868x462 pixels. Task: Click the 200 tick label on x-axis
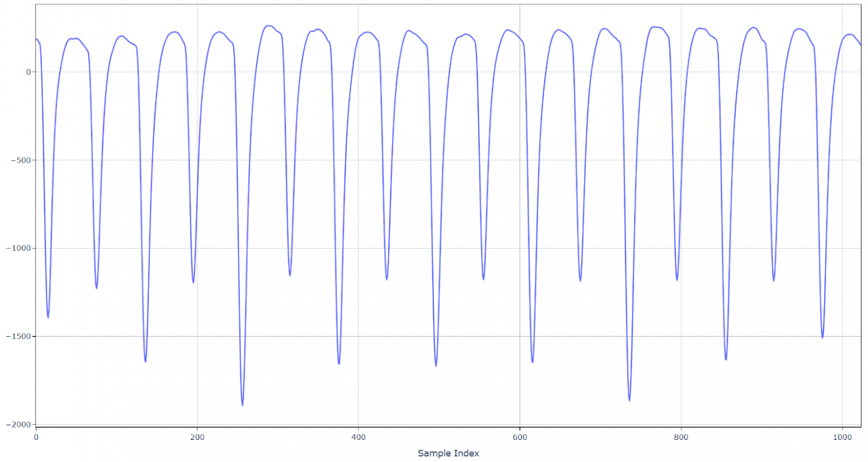click(x=197, y=437)
